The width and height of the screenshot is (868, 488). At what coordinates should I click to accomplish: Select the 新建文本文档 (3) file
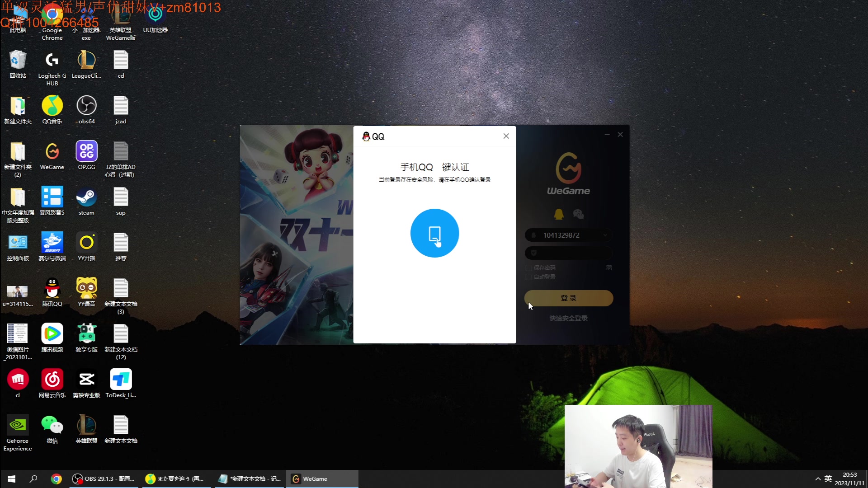pos(121,296)
